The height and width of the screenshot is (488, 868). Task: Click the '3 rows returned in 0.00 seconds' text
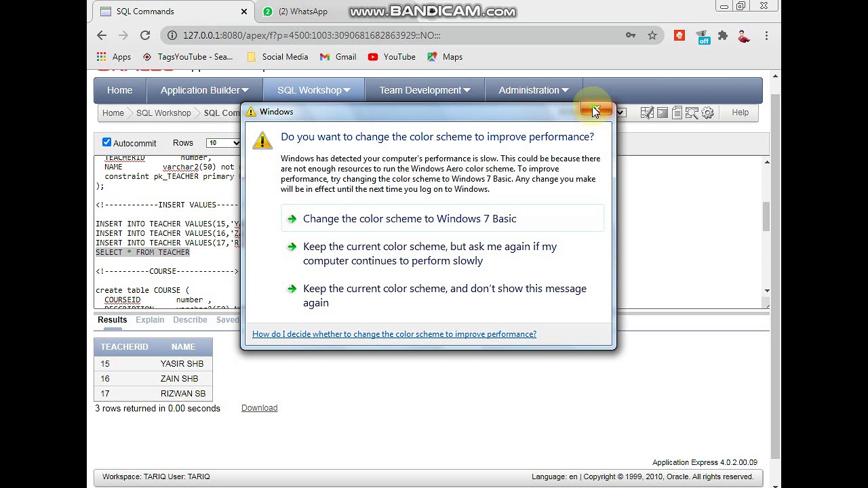pos(157,409)
